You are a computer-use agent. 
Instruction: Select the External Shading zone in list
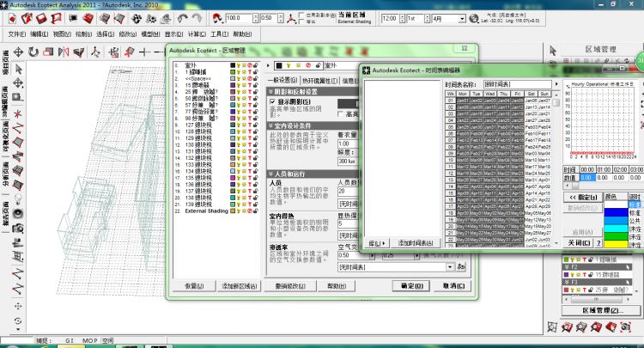[x=206, y=211]
